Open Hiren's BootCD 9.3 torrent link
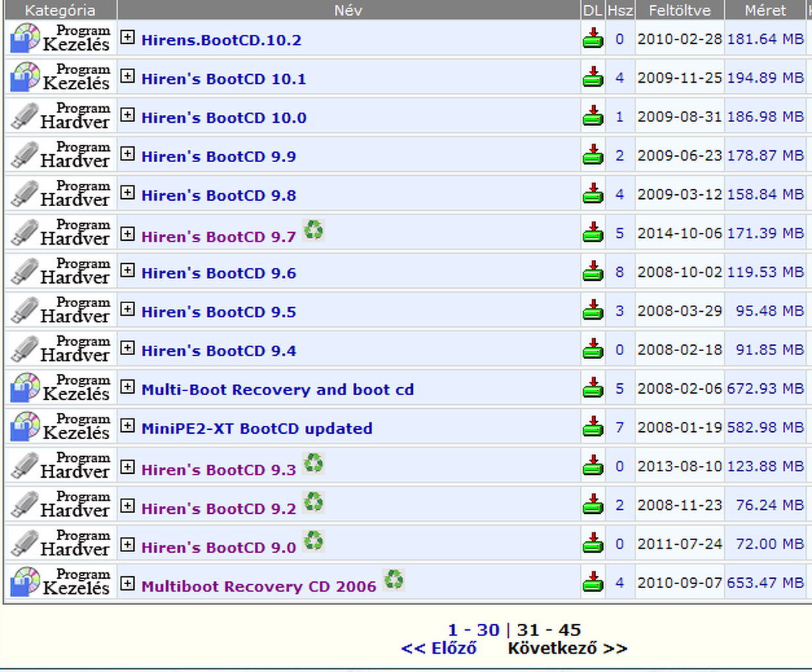812x672 pixels. pos(219,470)
